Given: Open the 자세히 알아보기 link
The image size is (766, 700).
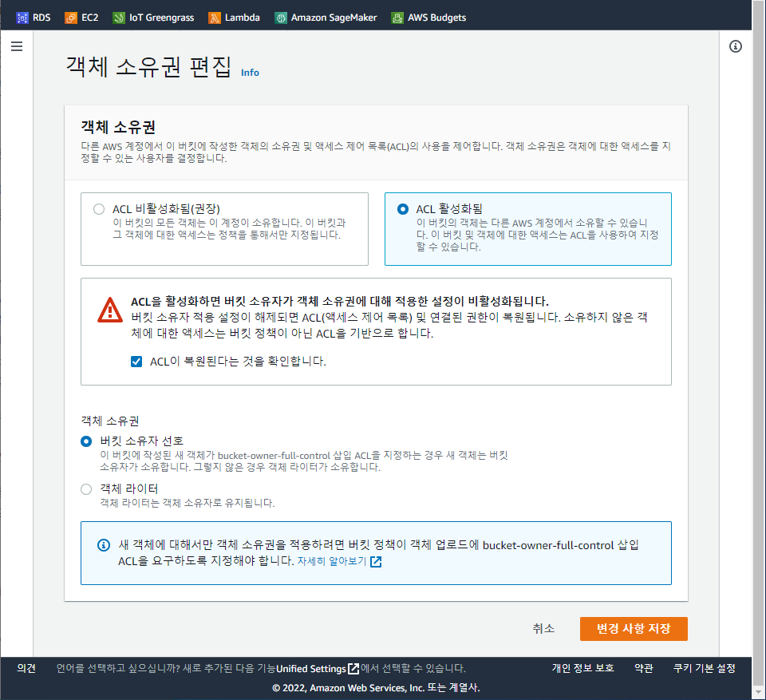Looking at the screenshot, I should (332, 561).
